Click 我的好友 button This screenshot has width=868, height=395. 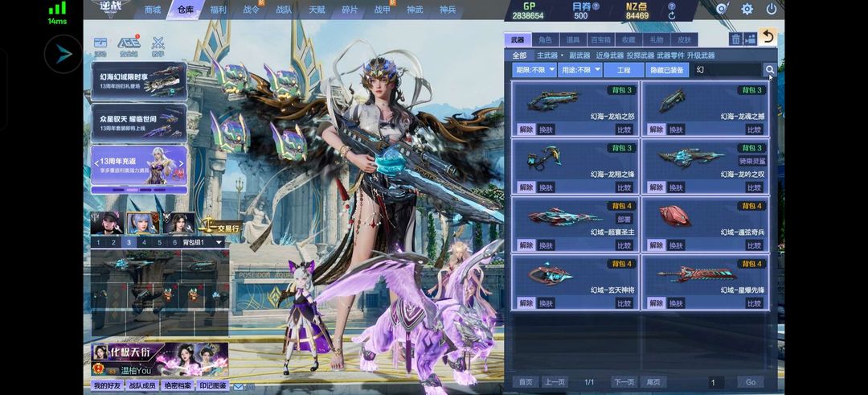[x=107, y=385]
